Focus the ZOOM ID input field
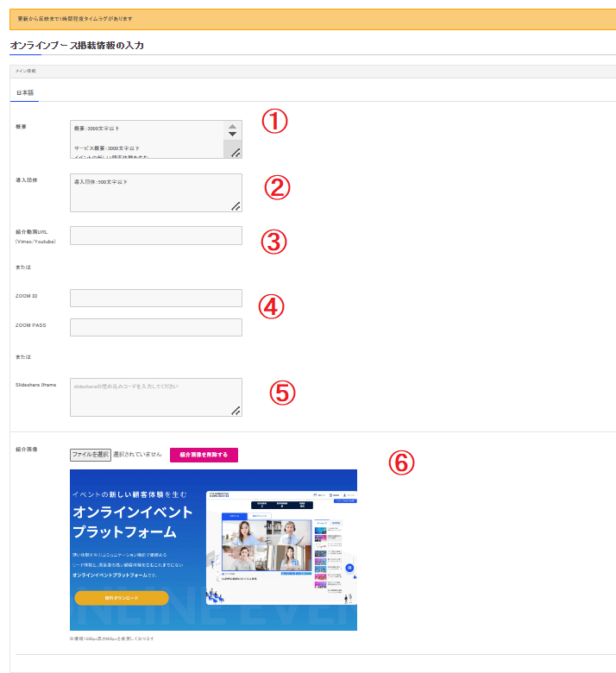616x673 pixels. click(156, 298)
